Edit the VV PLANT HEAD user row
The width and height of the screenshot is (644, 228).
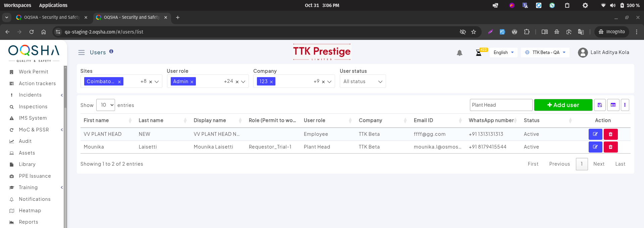(x=595, y=134)
